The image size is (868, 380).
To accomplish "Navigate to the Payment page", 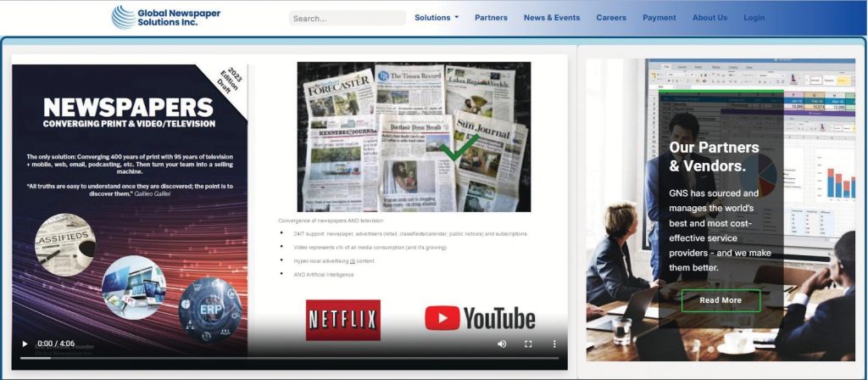I will click(659, 18).
